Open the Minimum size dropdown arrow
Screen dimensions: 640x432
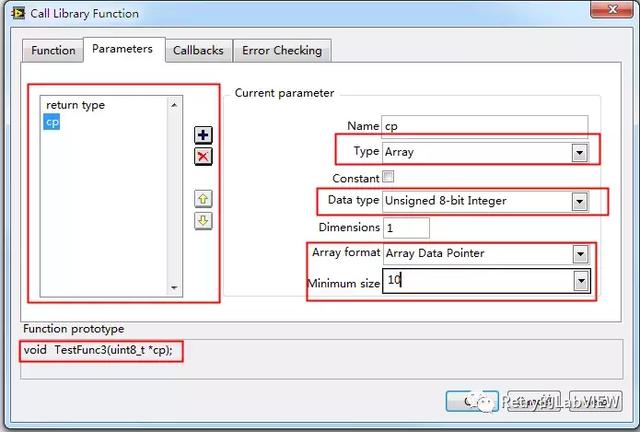point(580,281)
